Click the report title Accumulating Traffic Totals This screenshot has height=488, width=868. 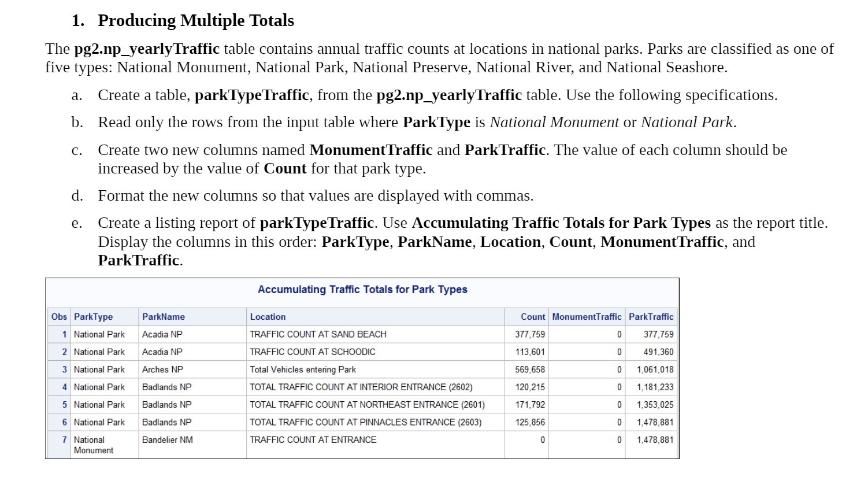[x=362, y=289]
